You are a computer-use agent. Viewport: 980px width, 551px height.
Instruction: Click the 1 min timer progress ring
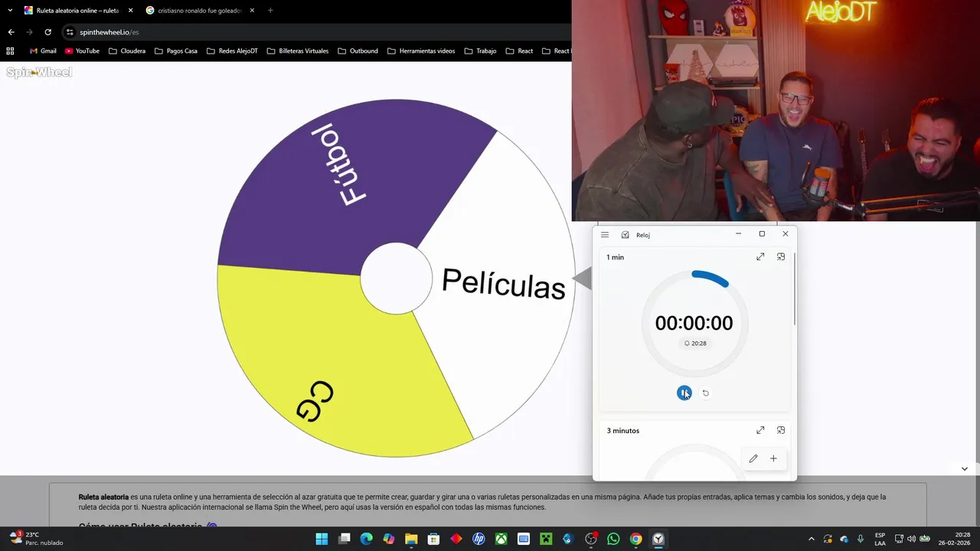pos(694,323)
